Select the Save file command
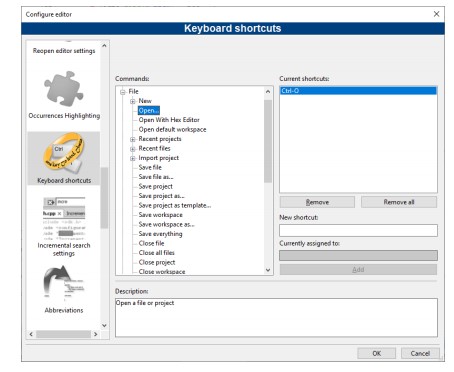The height and width of the screenshot is (372, 454). click(150, 167)
